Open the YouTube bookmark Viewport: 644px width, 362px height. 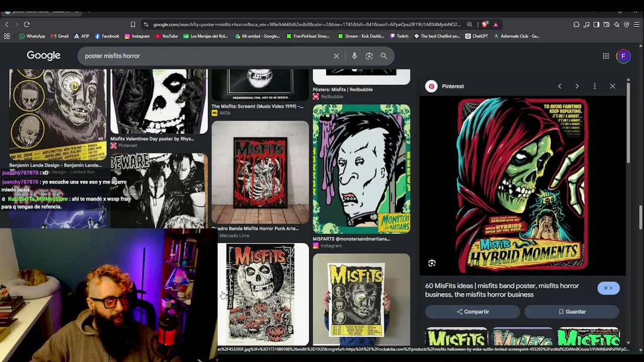pyautogui.click(x=167, y=36)
